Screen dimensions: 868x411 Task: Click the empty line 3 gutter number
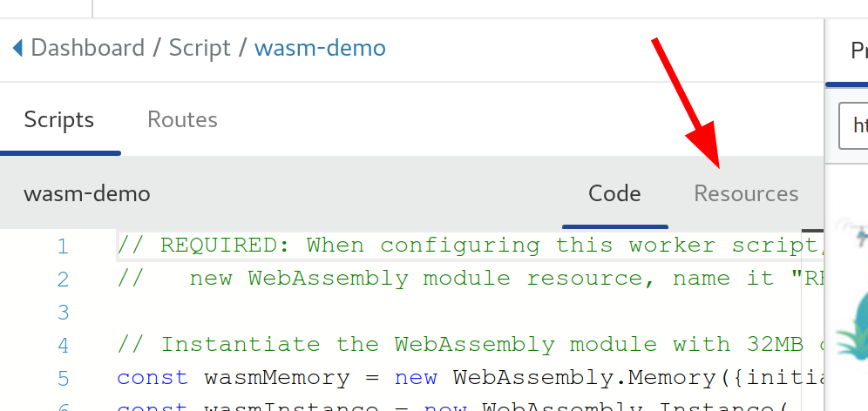(x=62, y=312)
